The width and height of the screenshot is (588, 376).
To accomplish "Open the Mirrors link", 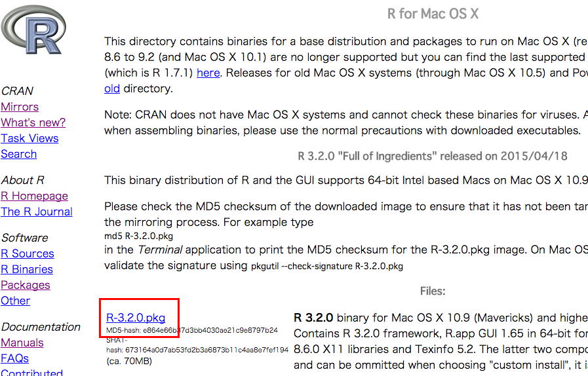I will [x=20, y=107].
